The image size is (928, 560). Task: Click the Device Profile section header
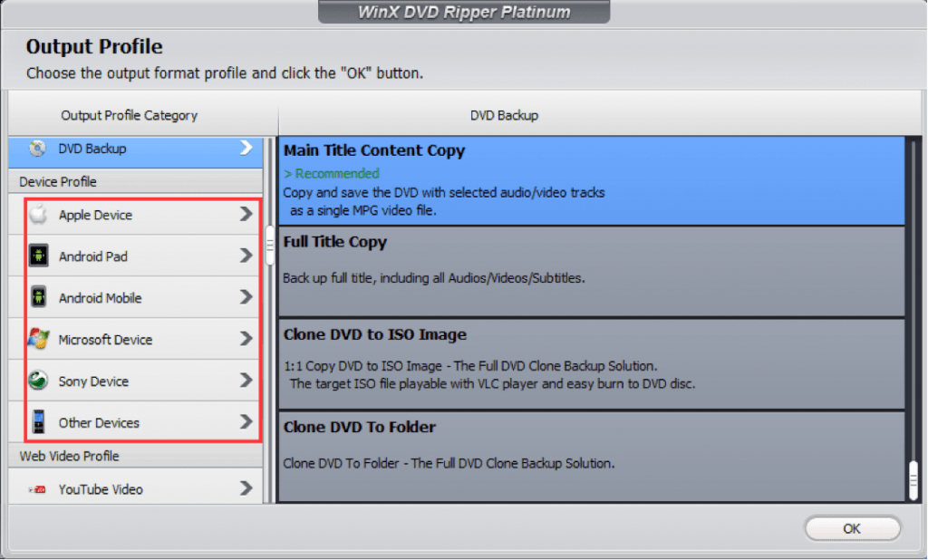click(58, 182)
